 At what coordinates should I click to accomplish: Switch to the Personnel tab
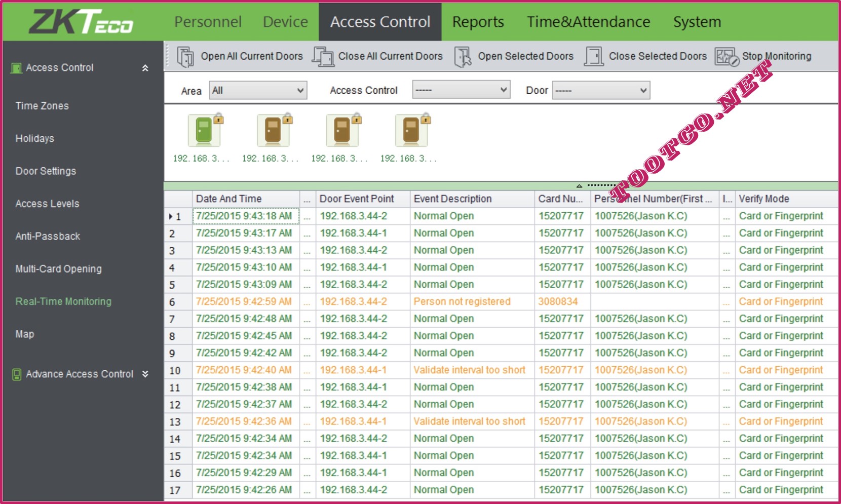click(208, 22)
